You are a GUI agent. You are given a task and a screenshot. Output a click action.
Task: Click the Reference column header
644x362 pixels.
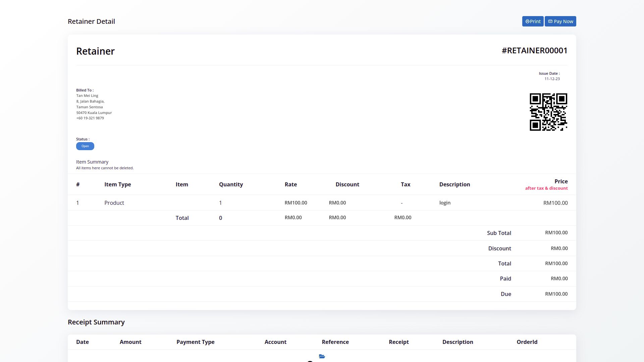335,342
